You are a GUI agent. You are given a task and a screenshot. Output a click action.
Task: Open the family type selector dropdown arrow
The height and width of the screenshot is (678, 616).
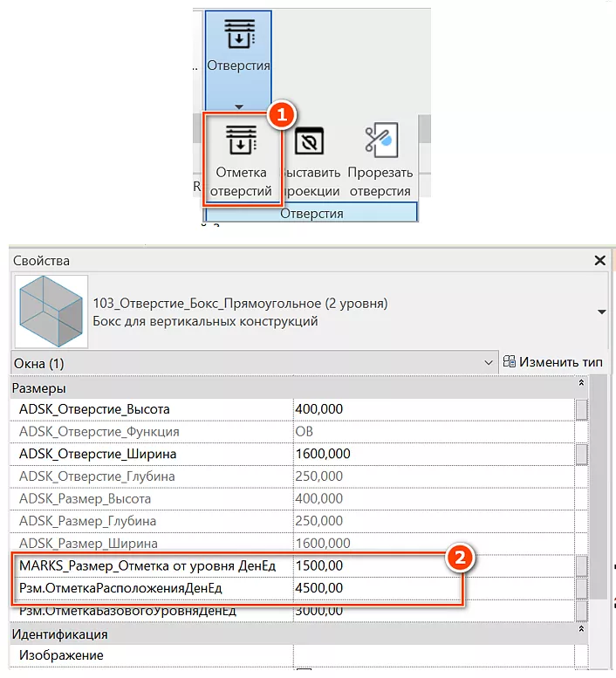pyautogui.click(x=600, y=312)
